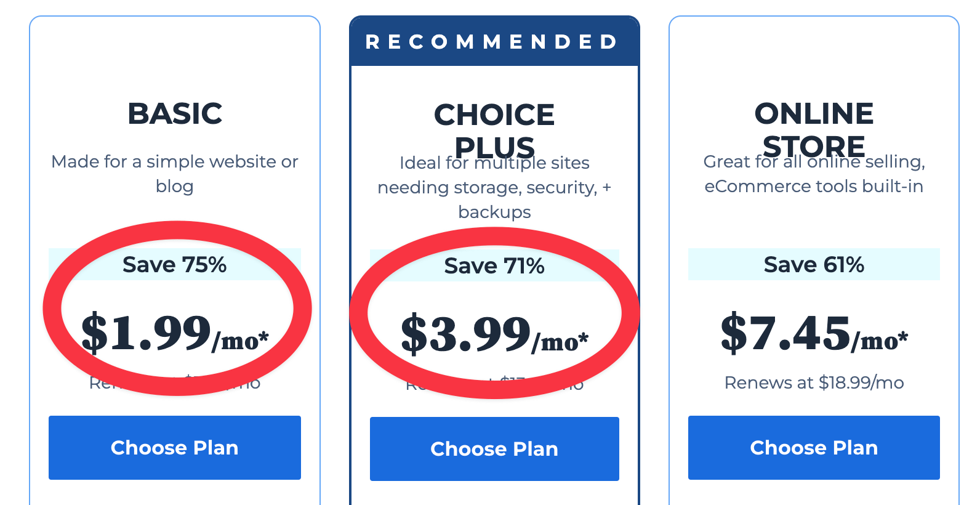Screen dimensions: 980x505
Task: Click the Choose Plan button for Basic
Action: (174, 448)
